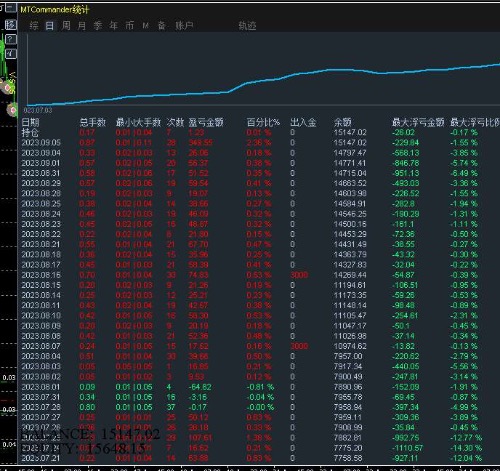Click the 盈亏金额 column header

click(x=206, y=122)
